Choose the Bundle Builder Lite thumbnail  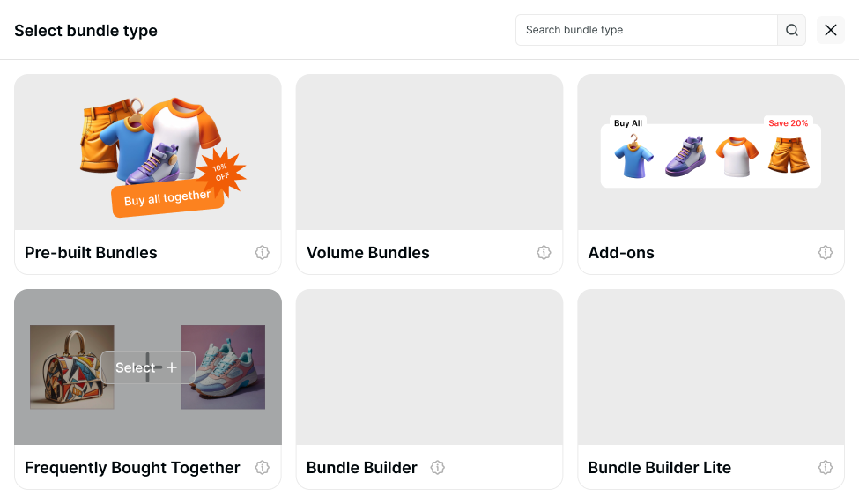(710, 367)
